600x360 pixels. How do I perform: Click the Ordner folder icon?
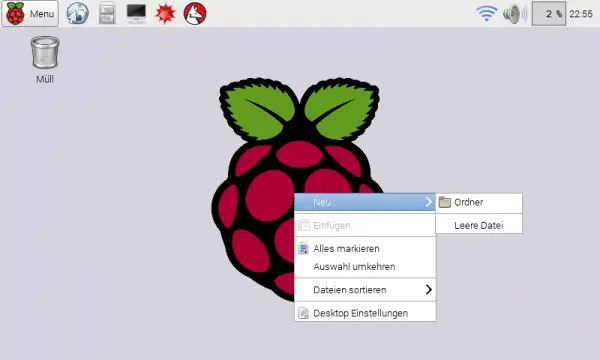(444, 202)
